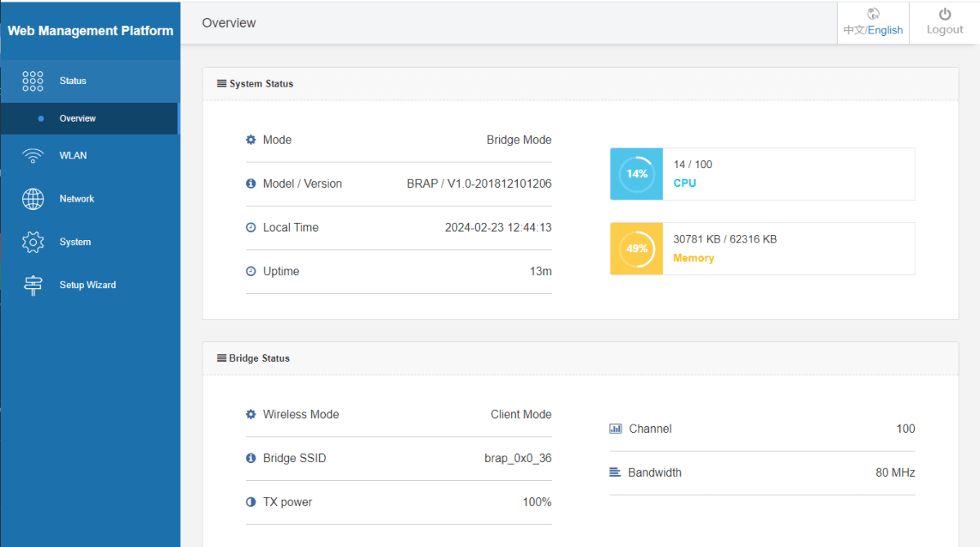
Task: Select the Overview submenu item
Action: 78,118
